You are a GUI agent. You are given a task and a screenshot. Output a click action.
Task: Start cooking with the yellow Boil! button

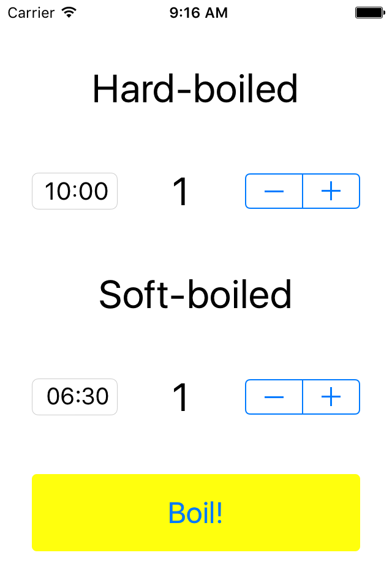(x=196, y=513)
